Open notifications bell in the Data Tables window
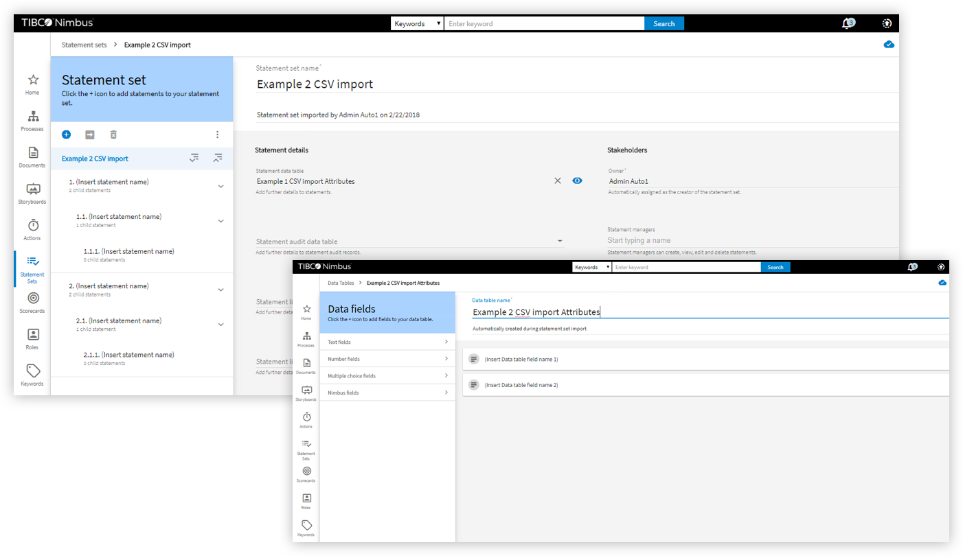Viewport: 963px width, 560px height. 912,267
